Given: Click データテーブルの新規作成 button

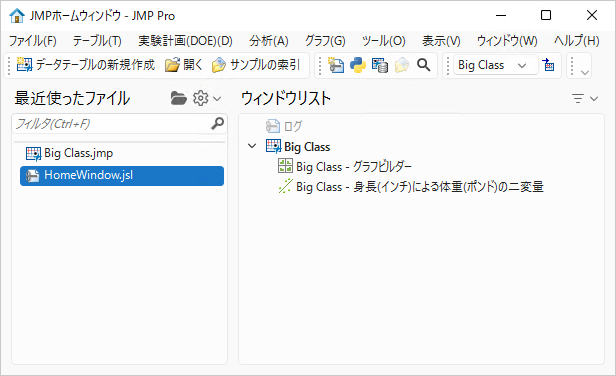Looking at the screenshot, I should 86,65.
